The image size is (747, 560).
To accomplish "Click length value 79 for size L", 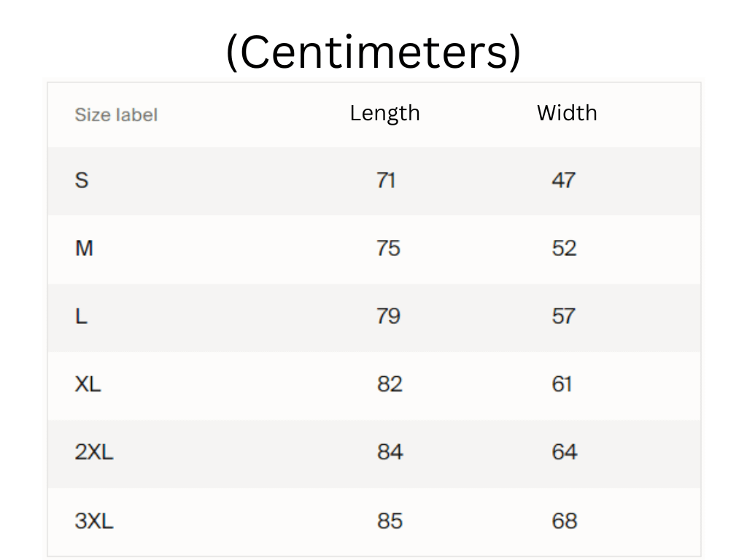I will pos(388,316).
